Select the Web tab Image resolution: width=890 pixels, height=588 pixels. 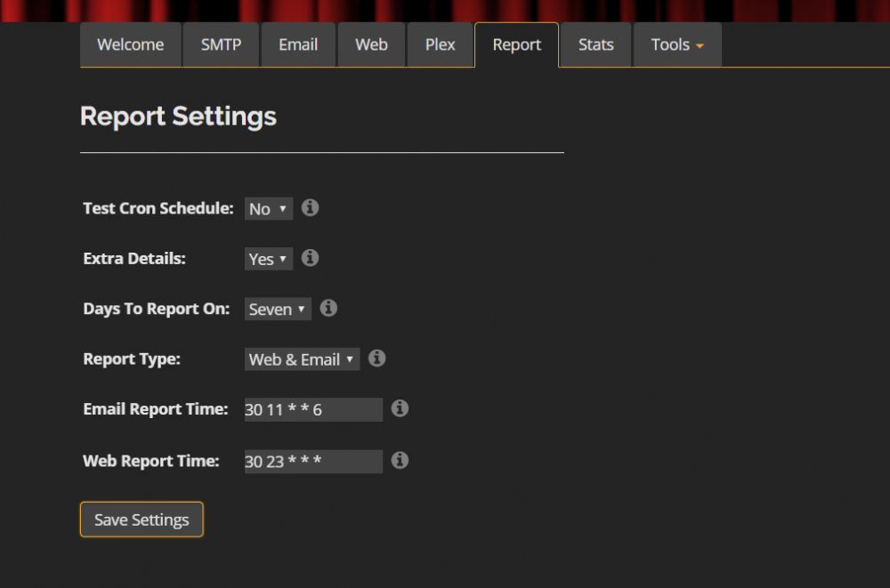click(x=371, y=44)
